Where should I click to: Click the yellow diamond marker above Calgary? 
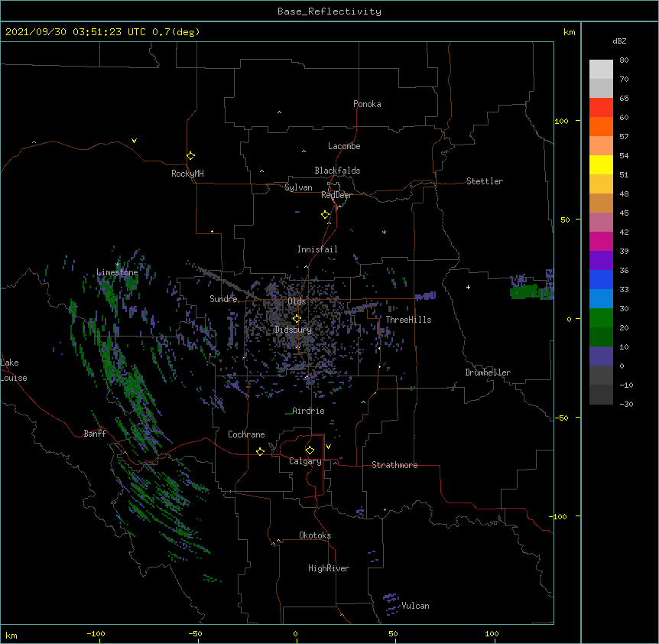click(x=310, y=450)
